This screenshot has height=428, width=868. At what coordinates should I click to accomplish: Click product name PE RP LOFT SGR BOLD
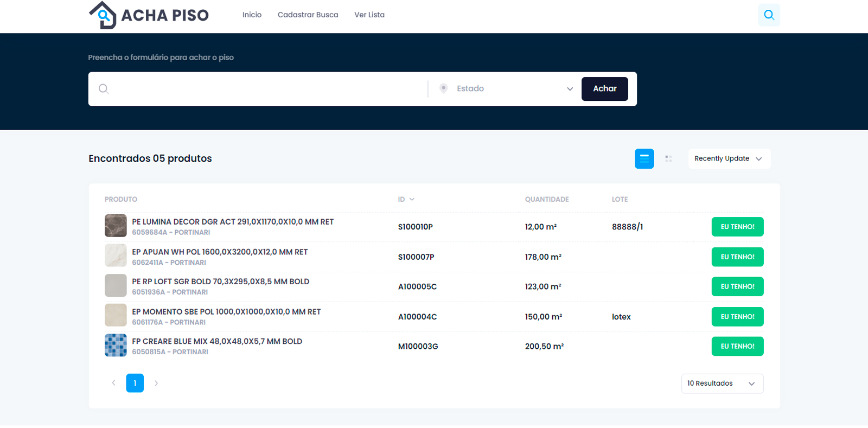[220, 281]
